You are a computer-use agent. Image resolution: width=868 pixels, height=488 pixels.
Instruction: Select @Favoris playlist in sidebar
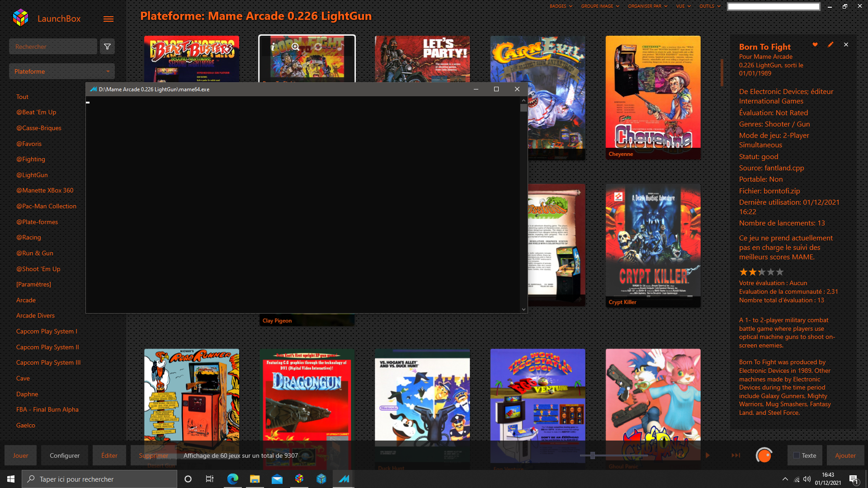(x=29, y=144)
